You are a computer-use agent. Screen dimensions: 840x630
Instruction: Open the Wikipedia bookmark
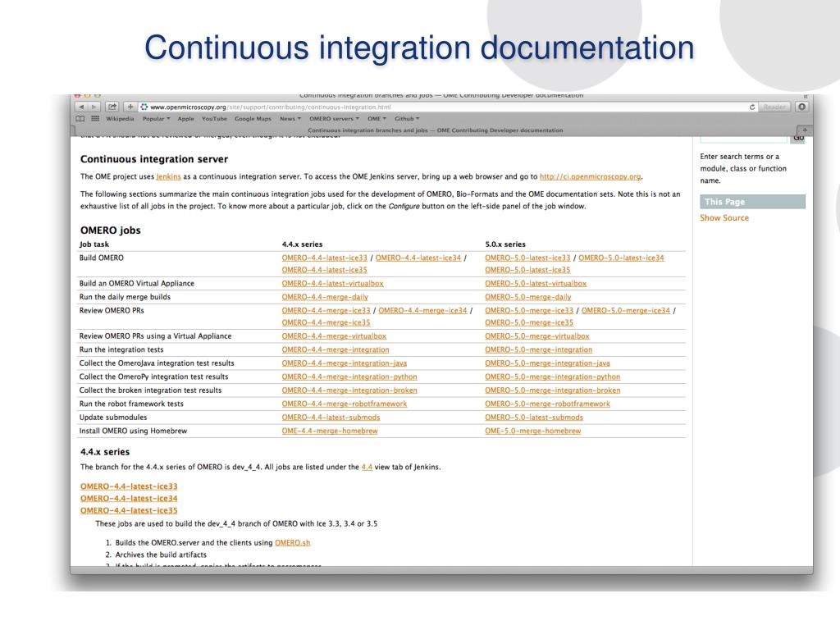[120, 119]
